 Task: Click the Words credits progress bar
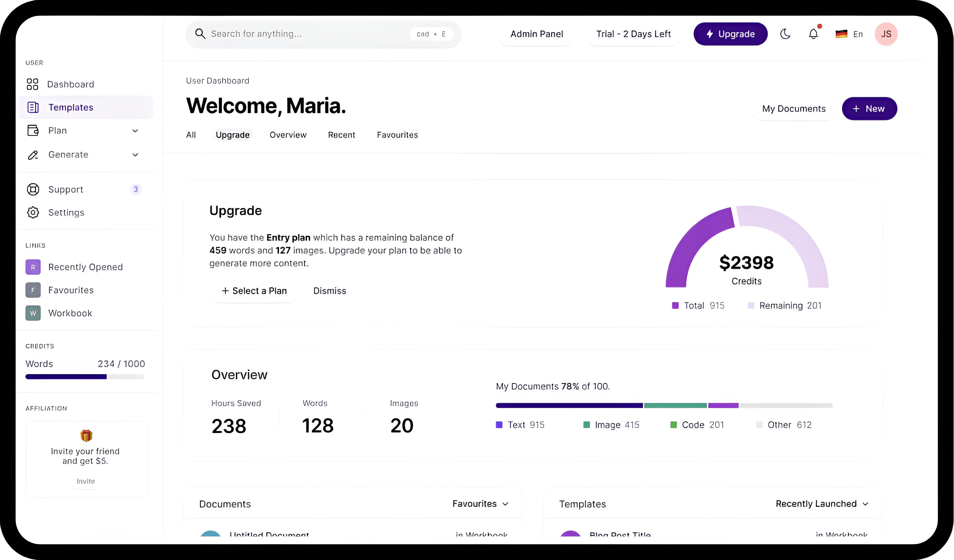pos(85,377)
